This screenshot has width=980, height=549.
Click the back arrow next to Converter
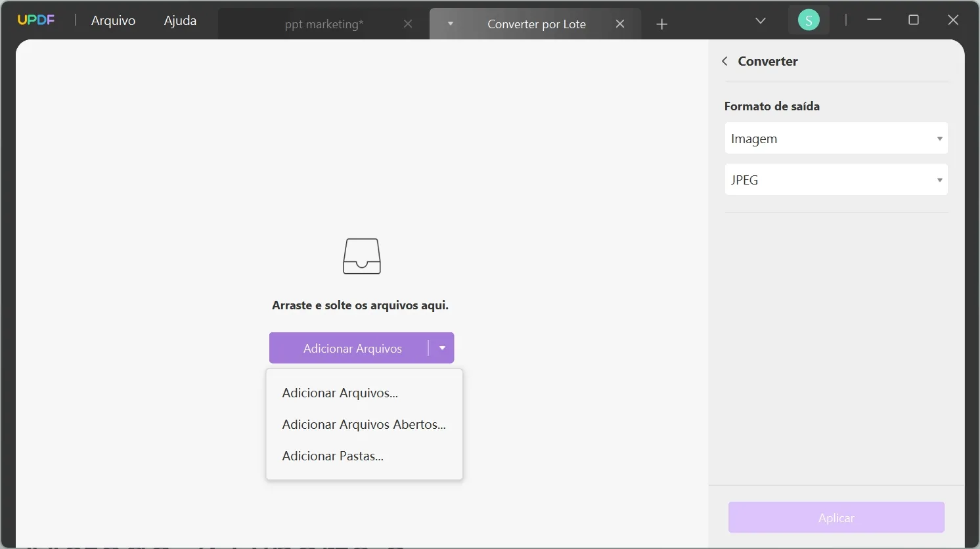724,60
